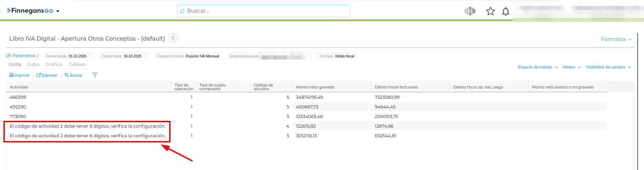The width and height of the screenshot is (644, 170).
Task: Click in the top Buscar... search field
Action: coord(263,11)
